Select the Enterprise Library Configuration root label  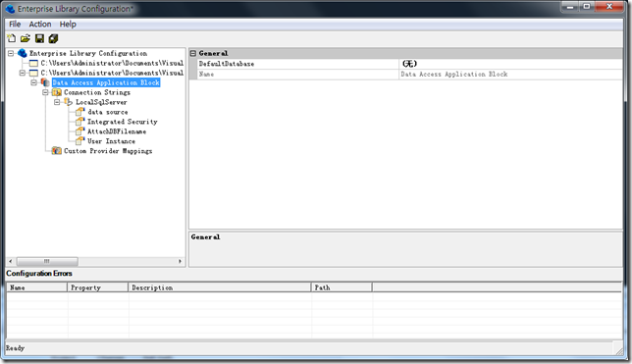(88, 53)
